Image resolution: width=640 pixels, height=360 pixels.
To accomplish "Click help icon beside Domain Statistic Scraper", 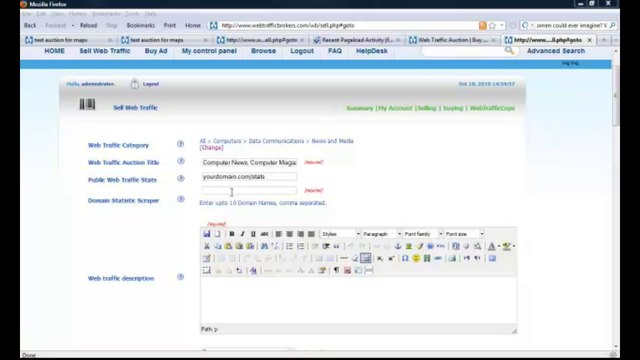I will 180,199.
